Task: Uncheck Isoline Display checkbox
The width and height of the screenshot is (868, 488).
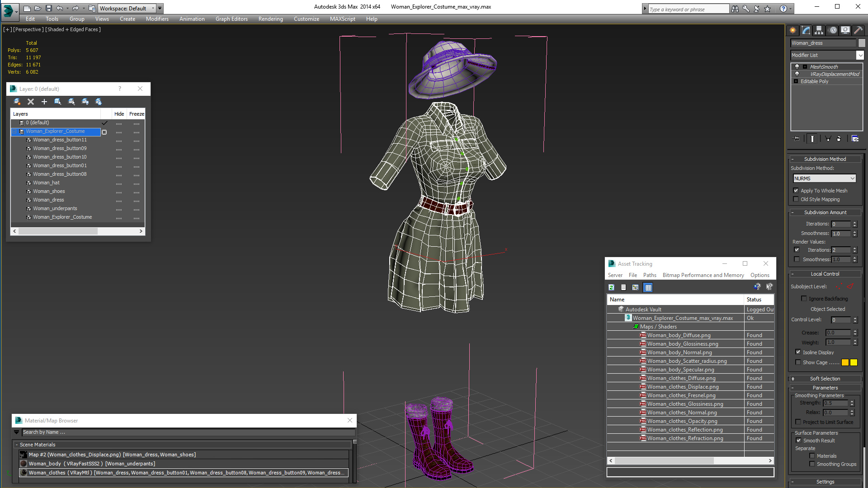Action: point(798,352)
